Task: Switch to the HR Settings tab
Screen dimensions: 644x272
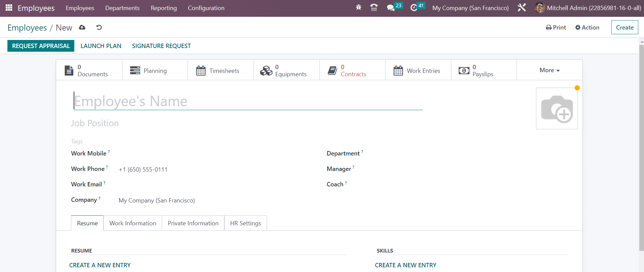Action: [245, 223]
